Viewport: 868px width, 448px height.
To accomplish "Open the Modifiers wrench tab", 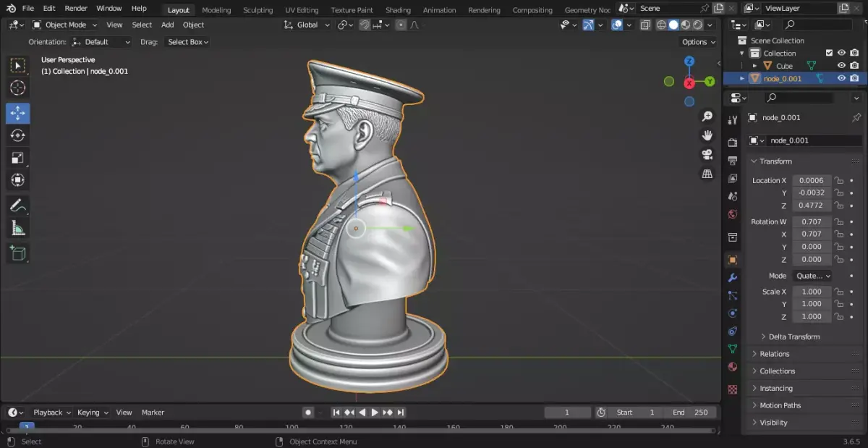I will click(x=733, y=278).
